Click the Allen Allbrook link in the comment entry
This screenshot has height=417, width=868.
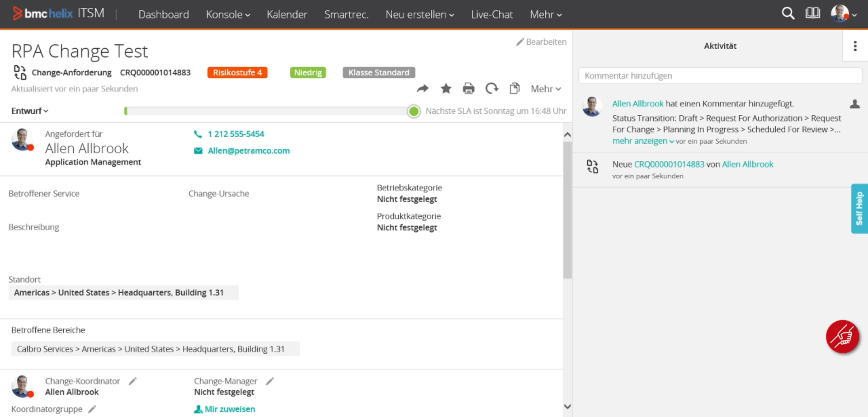pyautogui.click(x=638, y=104)
